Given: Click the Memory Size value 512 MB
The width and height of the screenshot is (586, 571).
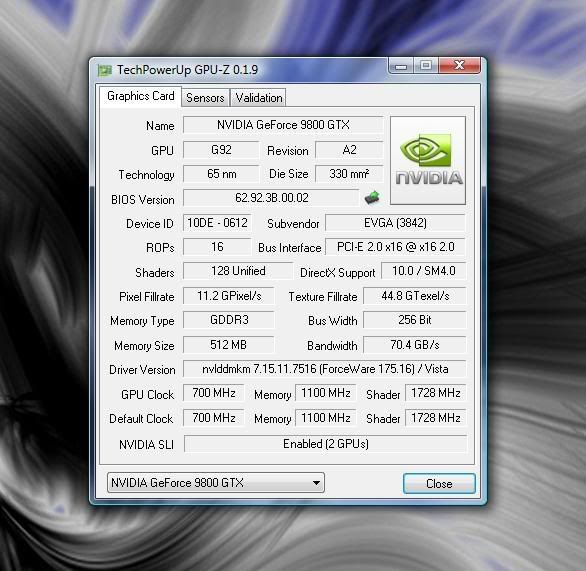Looking at the screenshot, I should pyautogui.click(x=229, y=345).
